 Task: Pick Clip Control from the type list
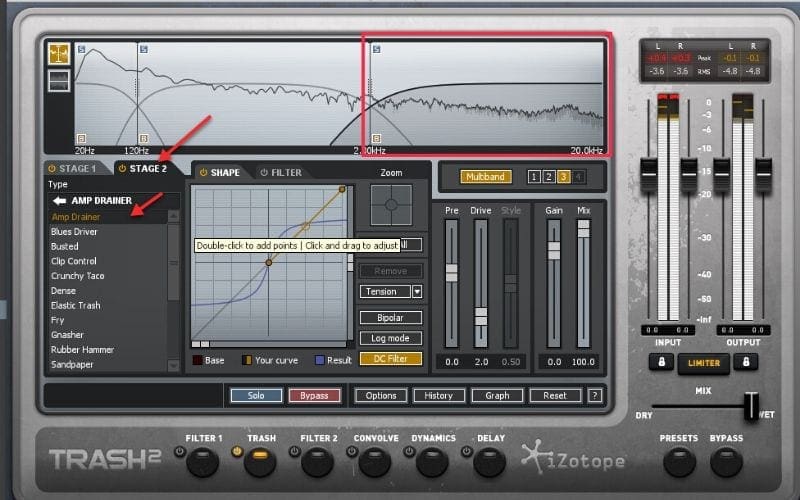click(x=73, y=261)
